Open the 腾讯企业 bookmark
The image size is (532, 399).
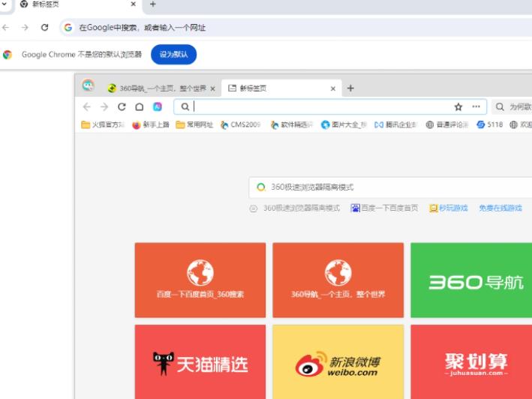click(x=395, y=124)
